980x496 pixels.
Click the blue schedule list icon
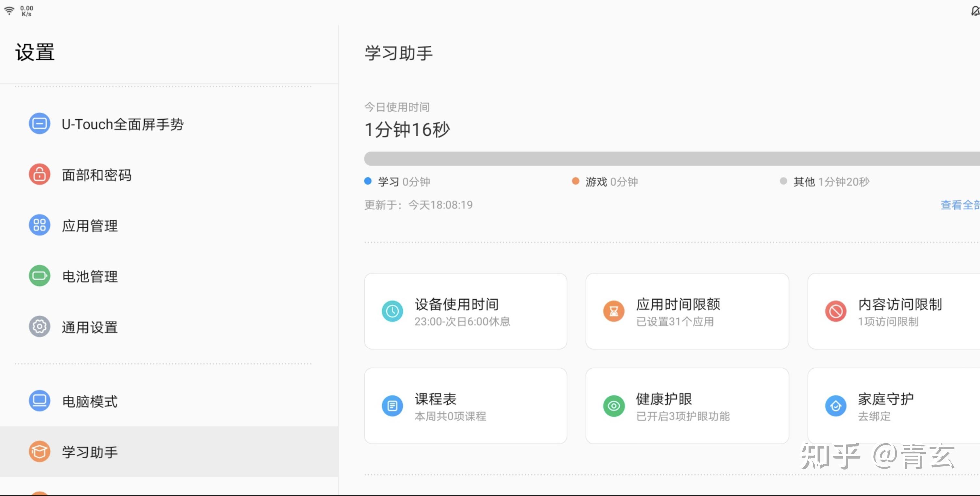[392, 406]
